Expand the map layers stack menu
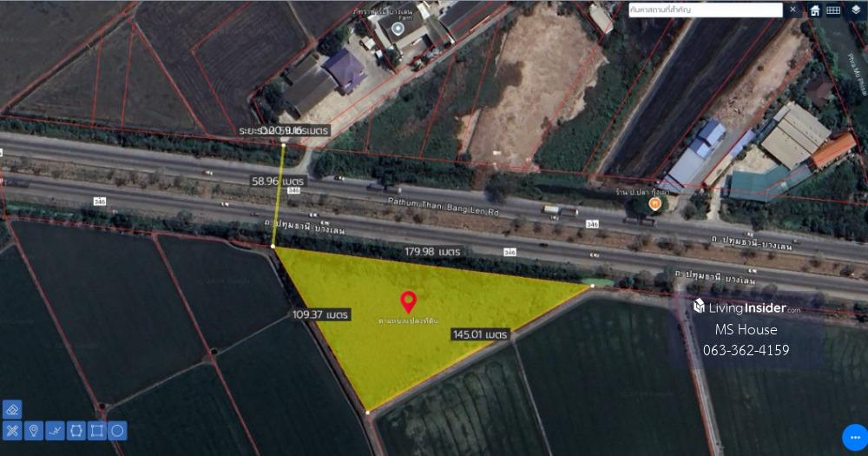This screenshot has height=456, width=868. click(x=856, y=10)
